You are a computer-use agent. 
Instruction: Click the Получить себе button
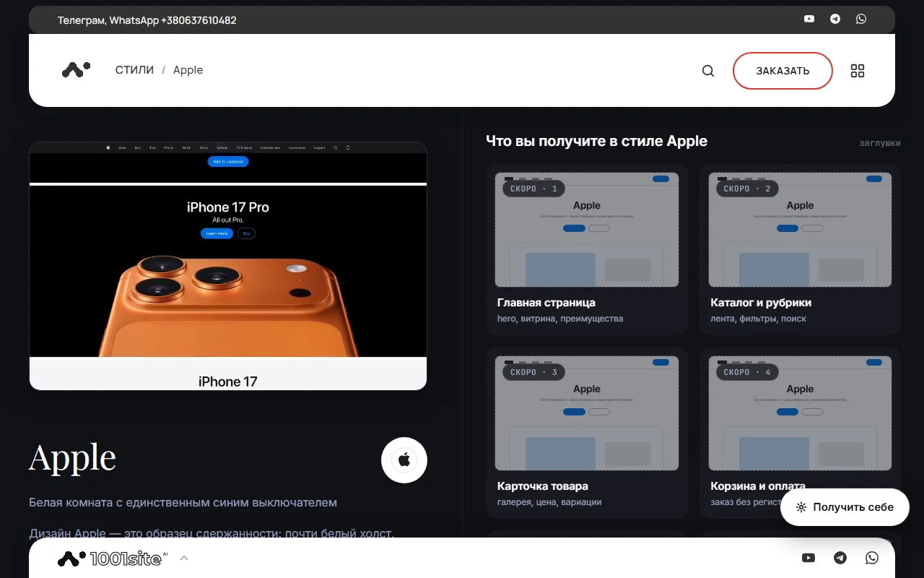[x=845, y=507]
